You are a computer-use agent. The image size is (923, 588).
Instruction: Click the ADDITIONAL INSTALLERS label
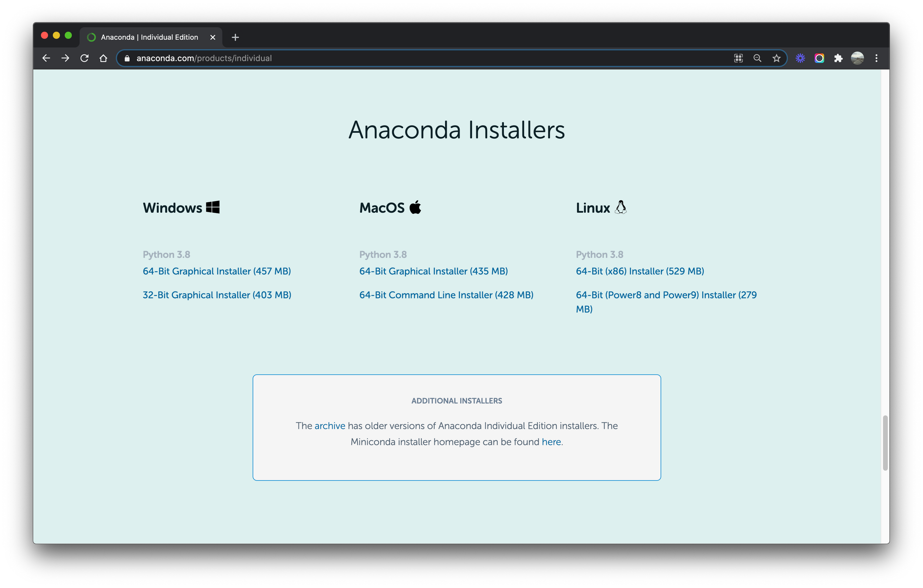[x=457, y=401]
